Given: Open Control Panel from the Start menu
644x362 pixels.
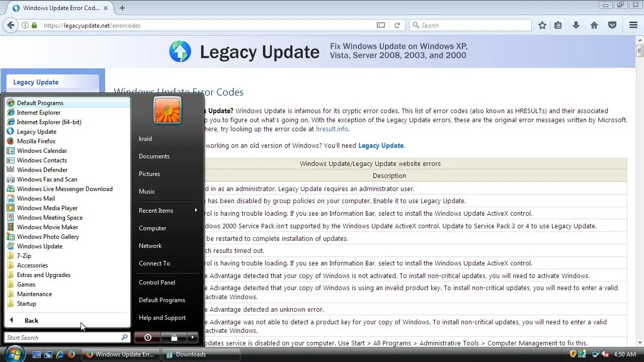Looking at the screenshot, I should [x=167, y=282].
